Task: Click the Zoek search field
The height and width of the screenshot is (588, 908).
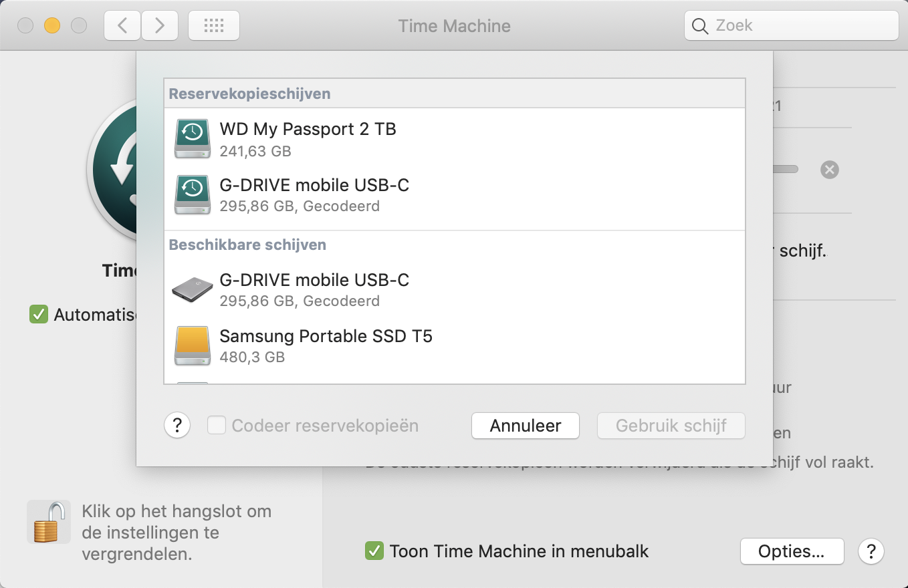Action: click(791, 25)
